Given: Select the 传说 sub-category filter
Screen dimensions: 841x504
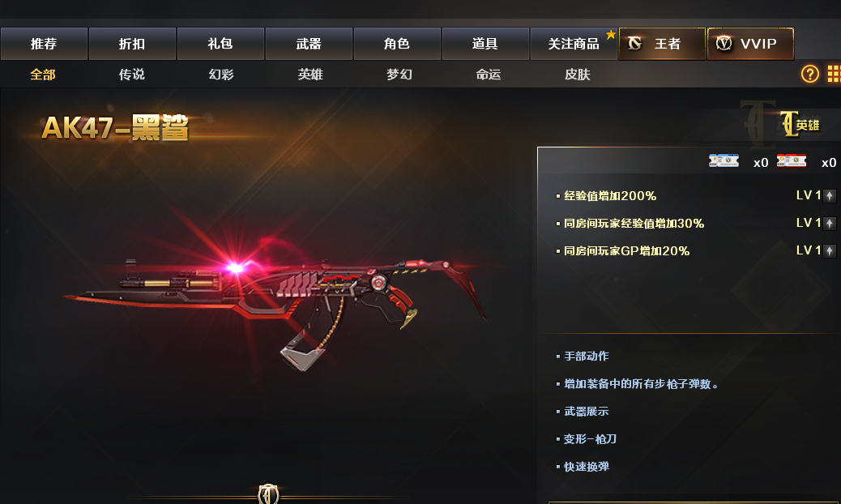Looking at the screenshot, I should 132,75.
